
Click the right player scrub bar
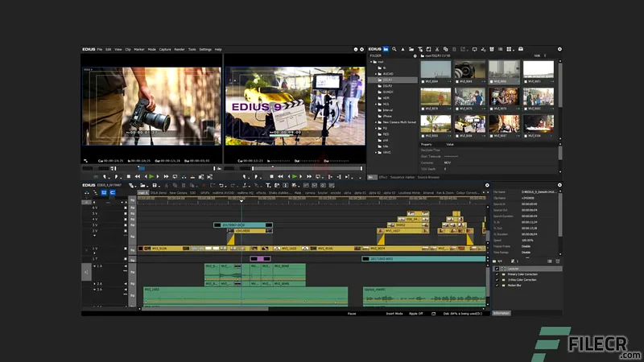[307, 168]
